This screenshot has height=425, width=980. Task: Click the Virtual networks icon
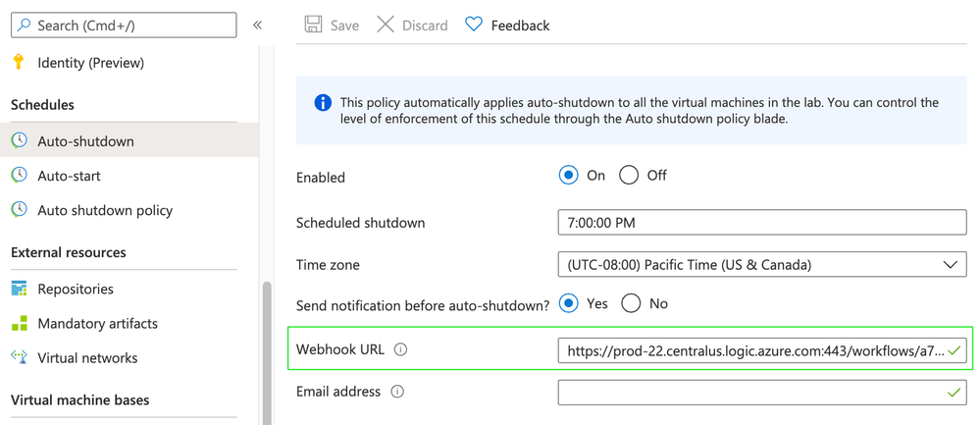19,357
